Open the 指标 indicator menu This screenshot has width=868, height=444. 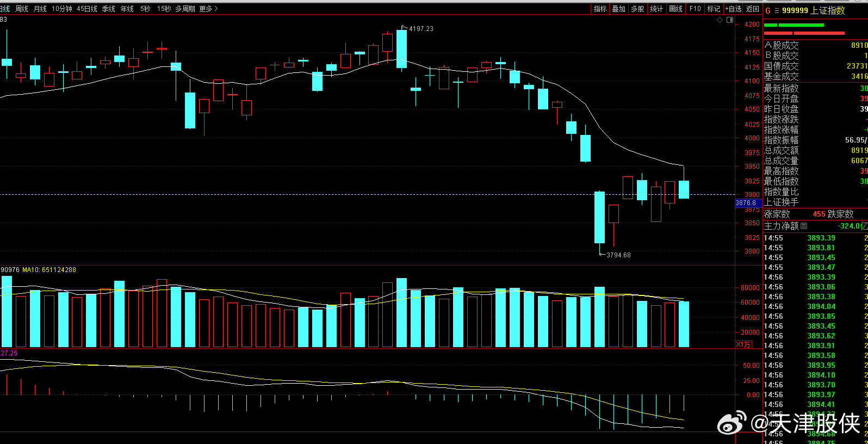coord(600,9)
